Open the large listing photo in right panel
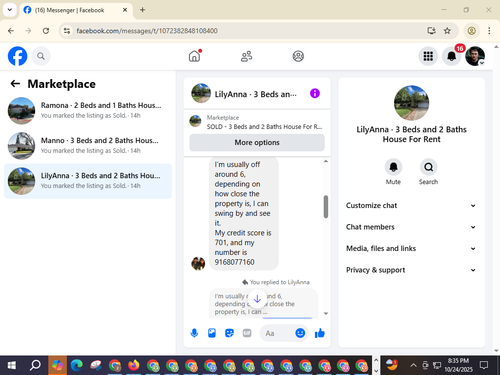Viewport: 500px width, 375px height. pos(411,103)
